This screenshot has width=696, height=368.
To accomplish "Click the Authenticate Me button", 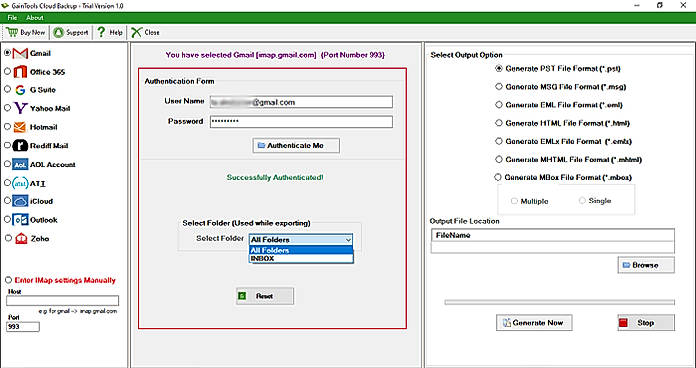I will (296, 146).
